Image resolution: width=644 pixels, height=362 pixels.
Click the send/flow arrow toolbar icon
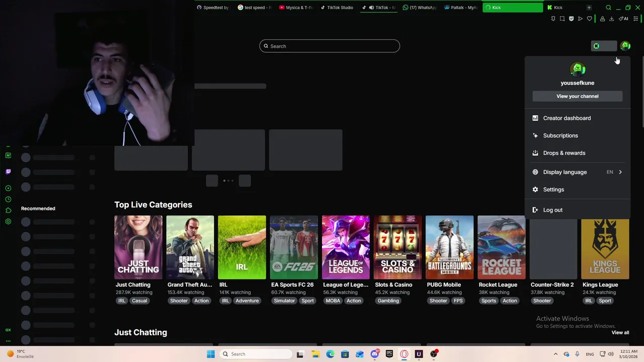click(580, 19)
